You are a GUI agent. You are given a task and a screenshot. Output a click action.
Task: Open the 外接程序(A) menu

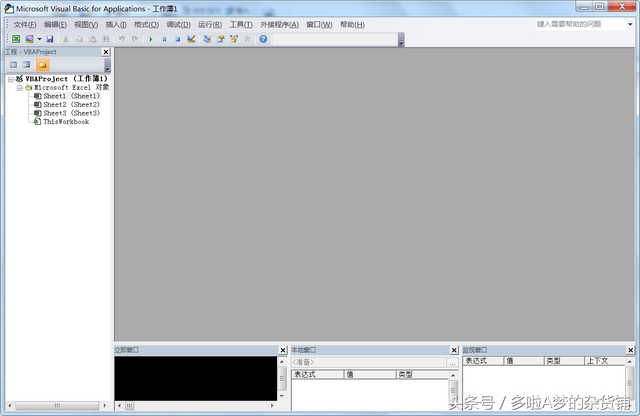[x=279, y=25]
